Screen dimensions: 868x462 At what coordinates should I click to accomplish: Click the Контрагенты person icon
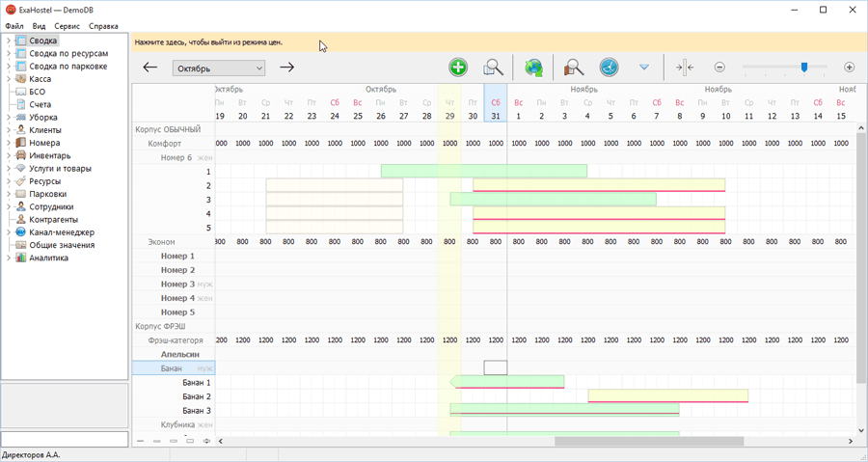click(x=21, y=219)
